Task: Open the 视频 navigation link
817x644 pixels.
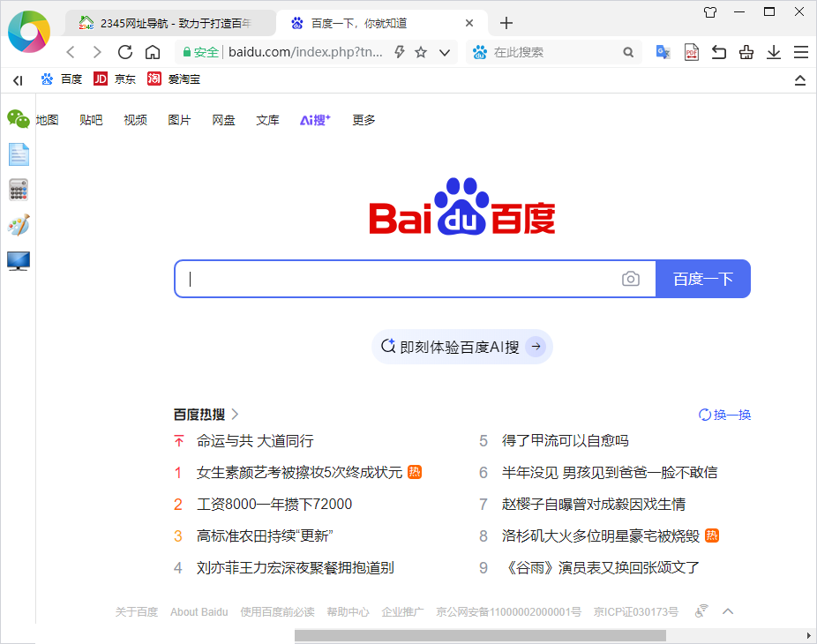Action: coord(136,120)
